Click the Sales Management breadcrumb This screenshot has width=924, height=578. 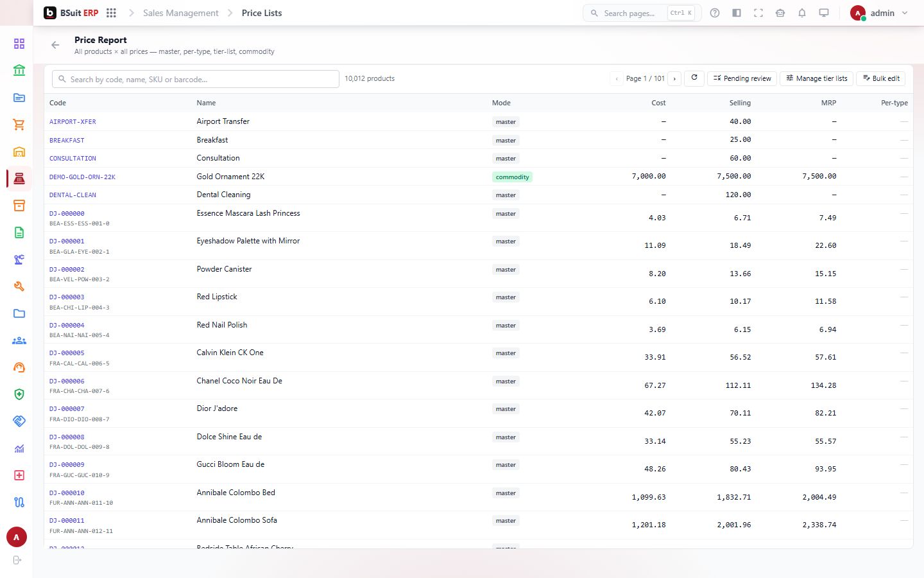(181, 13)
